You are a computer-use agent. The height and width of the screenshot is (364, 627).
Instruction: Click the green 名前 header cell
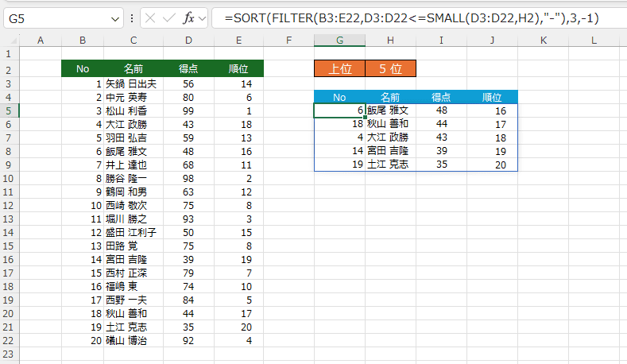(134, 69)
